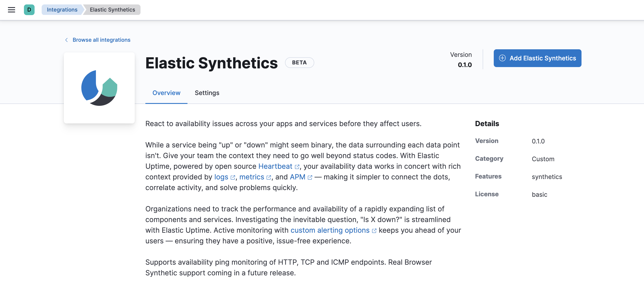Click the BETA badge next to the title
The image size is (644, 286).
point(299,62)
